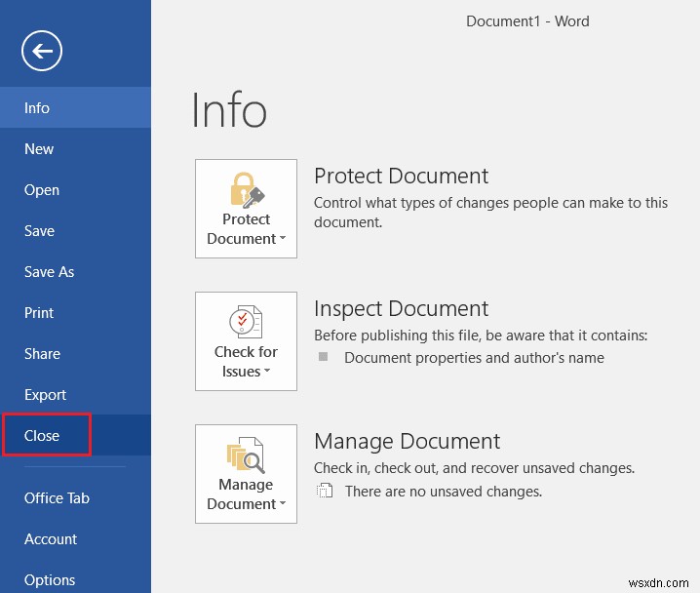Click the Document1 - Word title
Screen dimensions: 700x593
coord(527,21)
